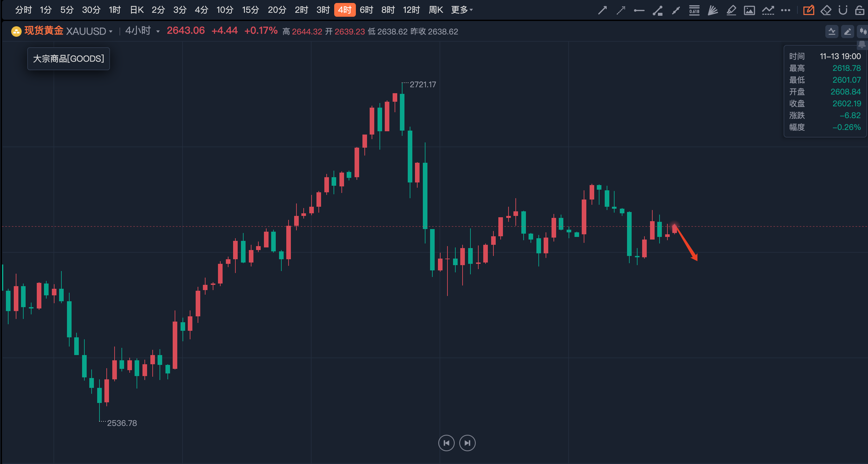
Task: Switch to 3分 timeframe
Action: (180, 10)
